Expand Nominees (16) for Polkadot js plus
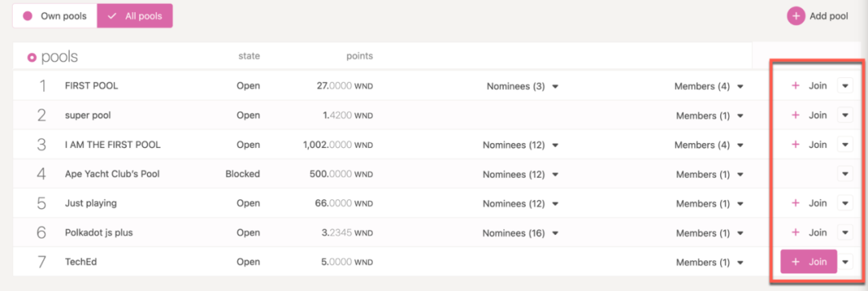The image size is (868, 291). [520, 233]
